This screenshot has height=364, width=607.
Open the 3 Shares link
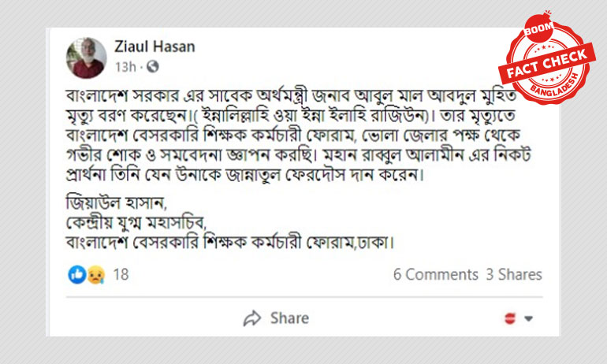(x=514, y=275)
